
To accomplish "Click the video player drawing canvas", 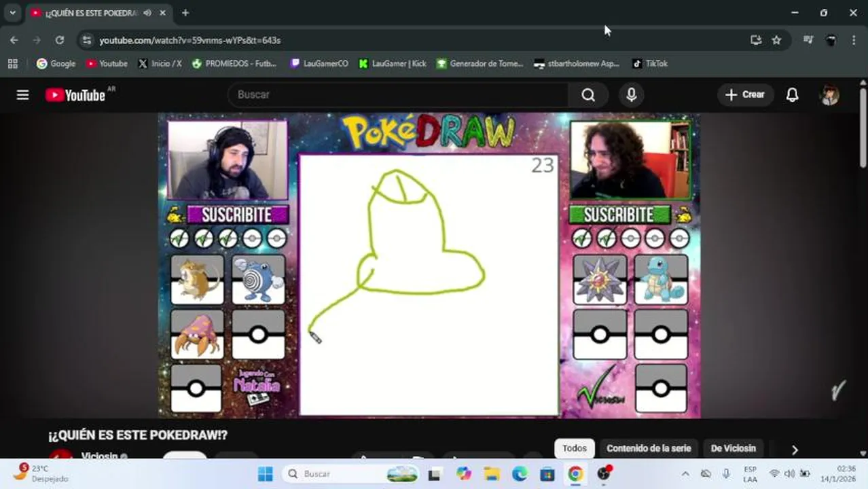I will [429, 285].
